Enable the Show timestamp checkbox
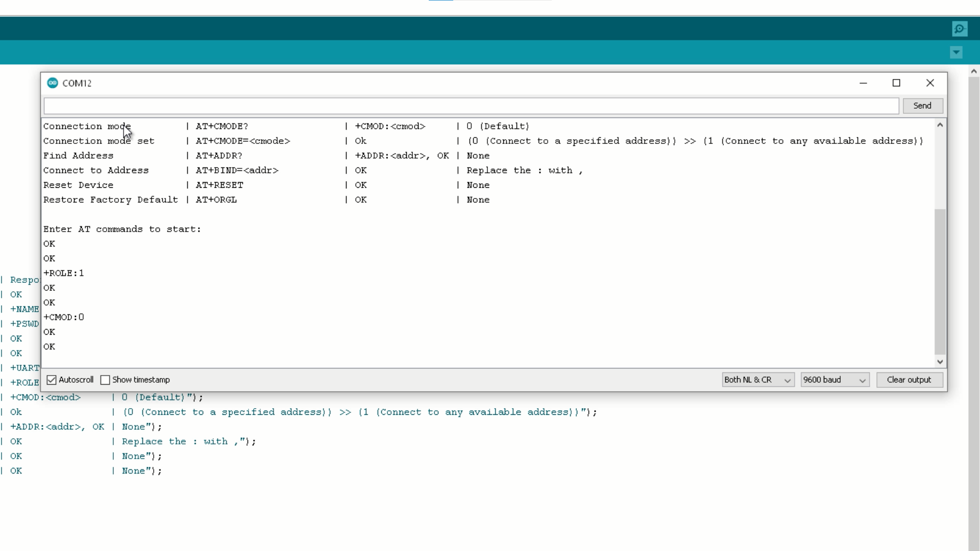The height and width of the screenshot is (551, 980). pyautogui.click(x=105, y=380)
